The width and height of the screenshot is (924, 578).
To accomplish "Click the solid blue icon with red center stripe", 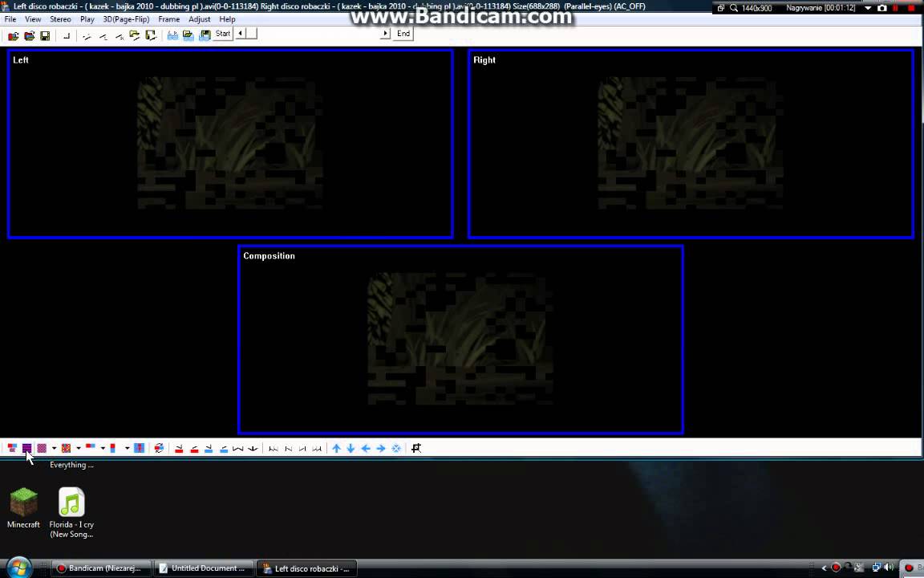I will tap(139, 448).
